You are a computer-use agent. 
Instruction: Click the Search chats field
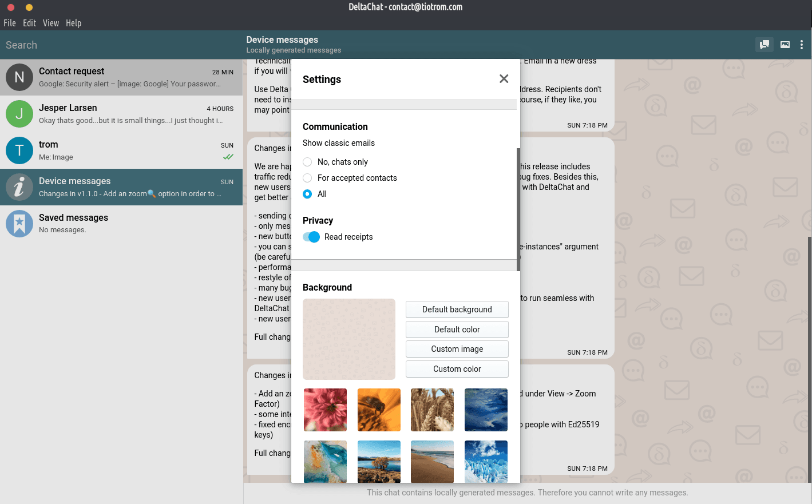coord(121,45)
